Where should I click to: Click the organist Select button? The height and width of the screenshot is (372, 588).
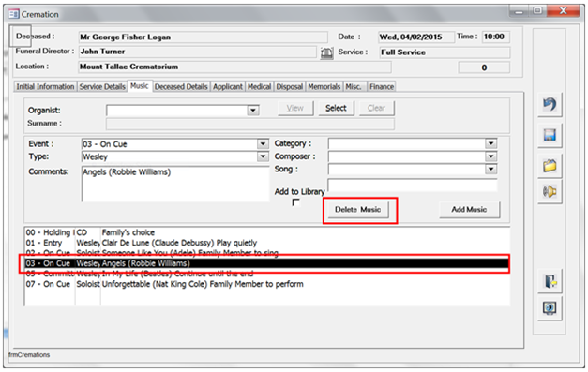point(336,109)
